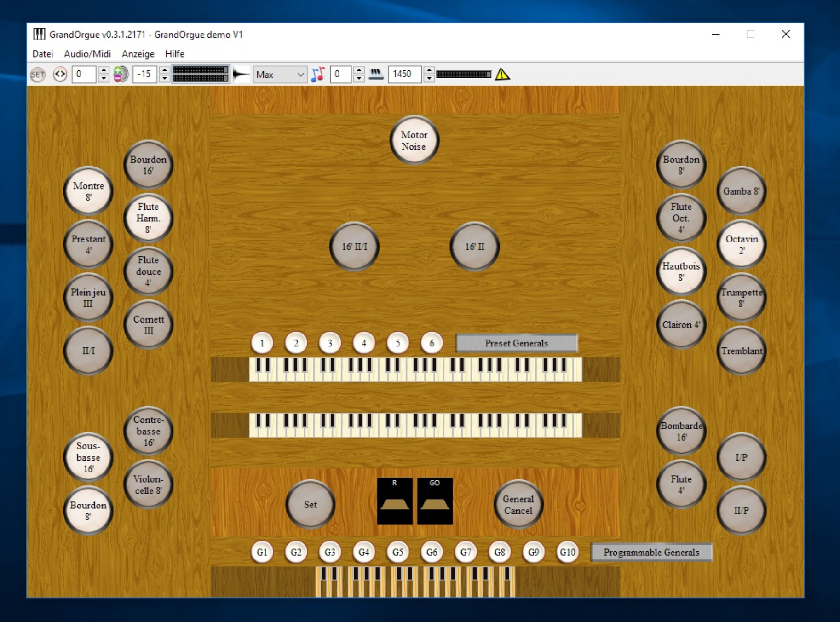This screenshot has height=622, width=840.
Task: Open the Datei menu
Action: coord(43,54)
